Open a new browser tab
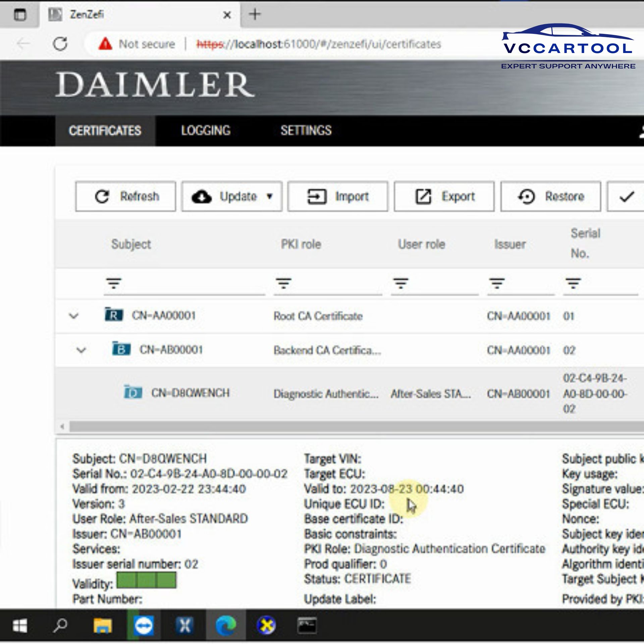The width and height of the screenshot is (644, 644). click(255, 14)
